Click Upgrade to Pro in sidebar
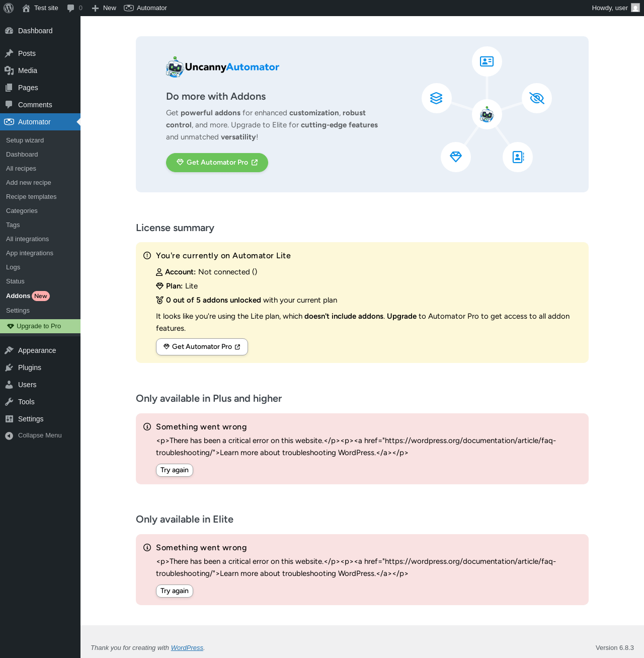 pyautogui.click(x=40, y=326)
